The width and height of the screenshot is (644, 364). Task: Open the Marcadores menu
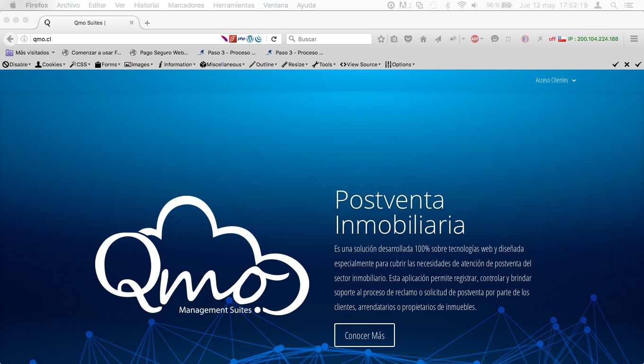click(x=186, y=5)
